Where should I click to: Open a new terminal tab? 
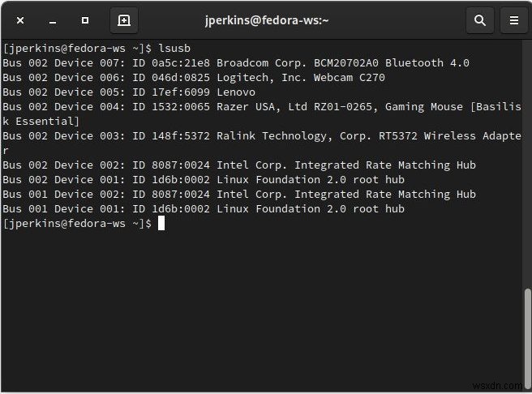[x=124, y=20]
